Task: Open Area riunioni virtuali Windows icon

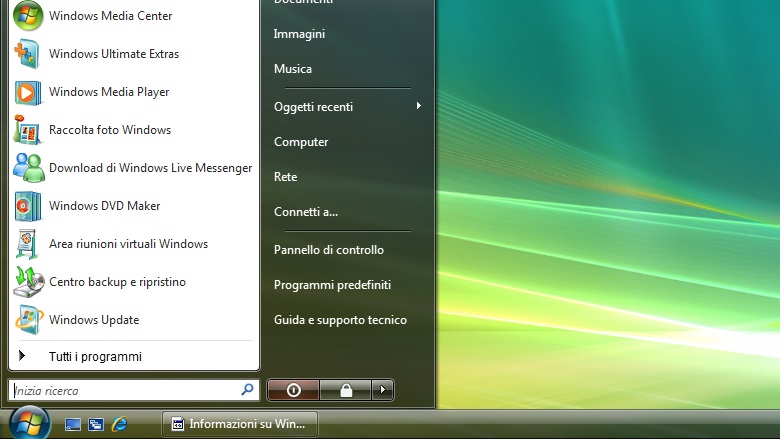Action: (27, 244)
